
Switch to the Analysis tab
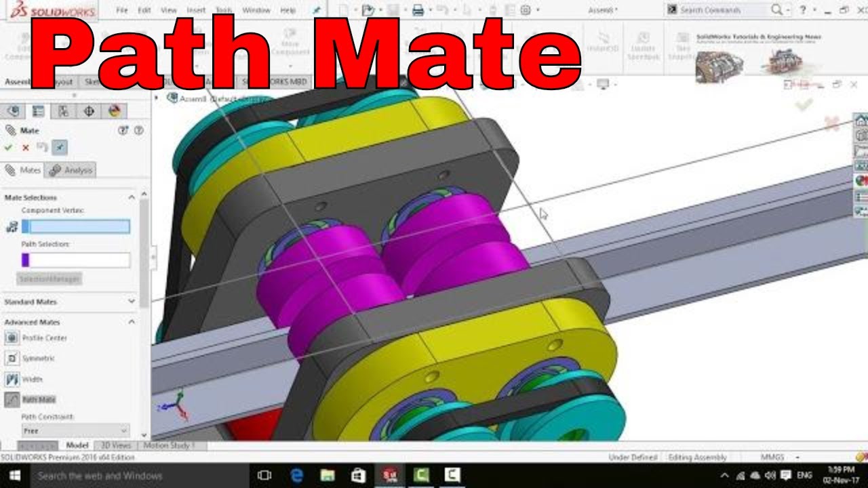[71, 170]
